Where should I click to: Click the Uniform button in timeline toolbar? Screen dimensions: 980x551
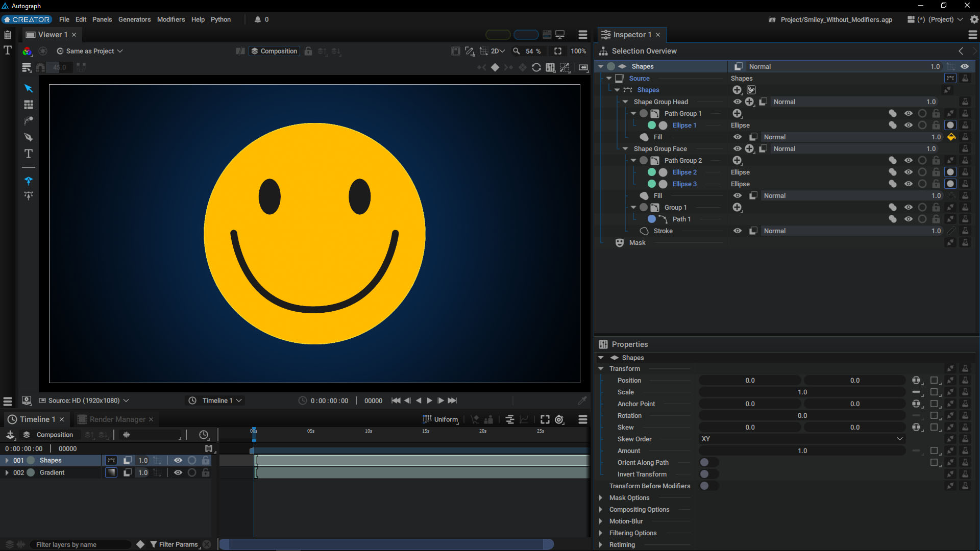[x=440, y=419]
